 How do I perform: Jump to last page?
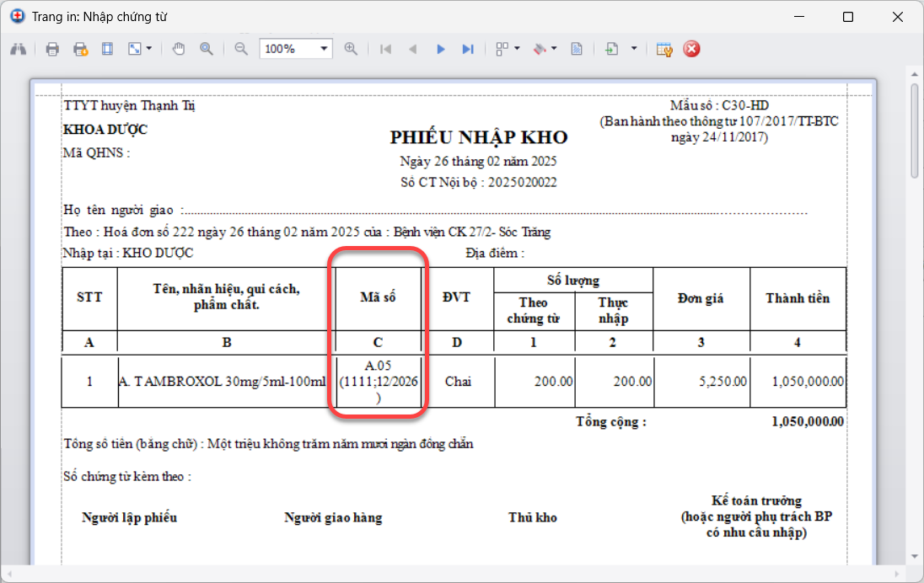[x=468, y=49]
